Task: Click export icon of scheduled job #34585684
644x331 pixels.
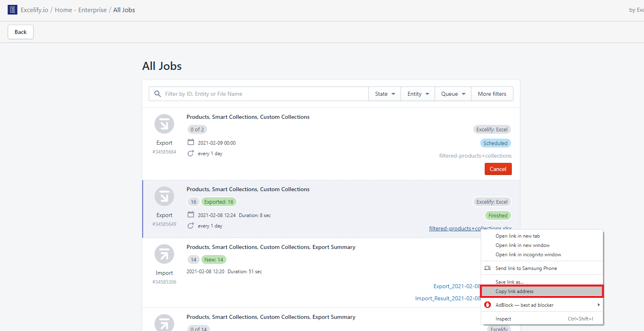Action: coord(164,124)
